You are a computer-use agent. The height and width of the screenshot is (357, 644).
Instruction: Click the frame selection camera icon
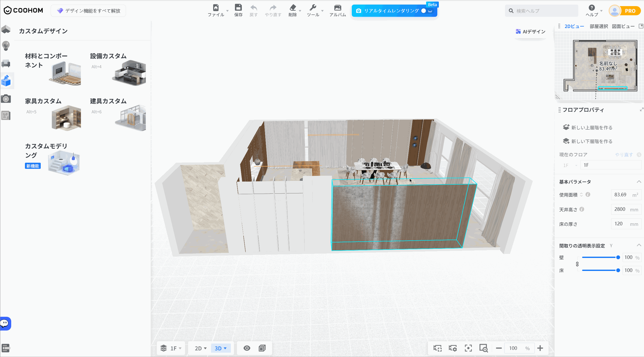click(438, 348)
